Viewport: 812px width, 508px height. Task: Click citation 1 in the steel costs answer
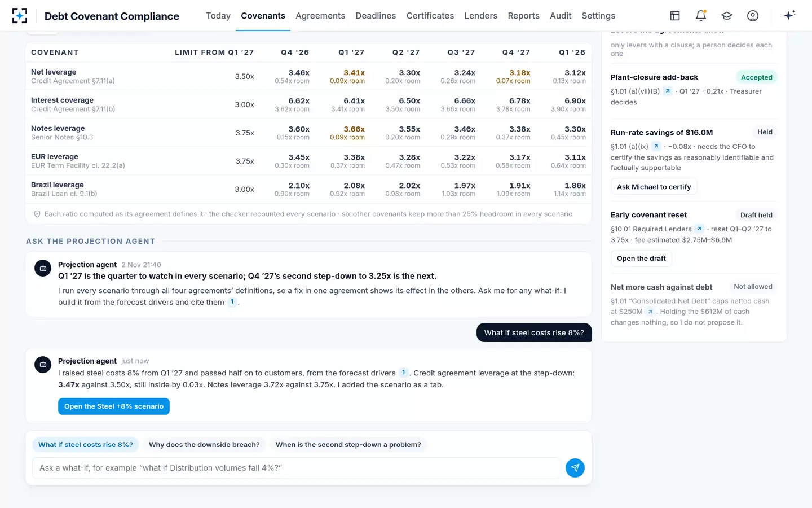pyautogui.click(x=403, y=373)
